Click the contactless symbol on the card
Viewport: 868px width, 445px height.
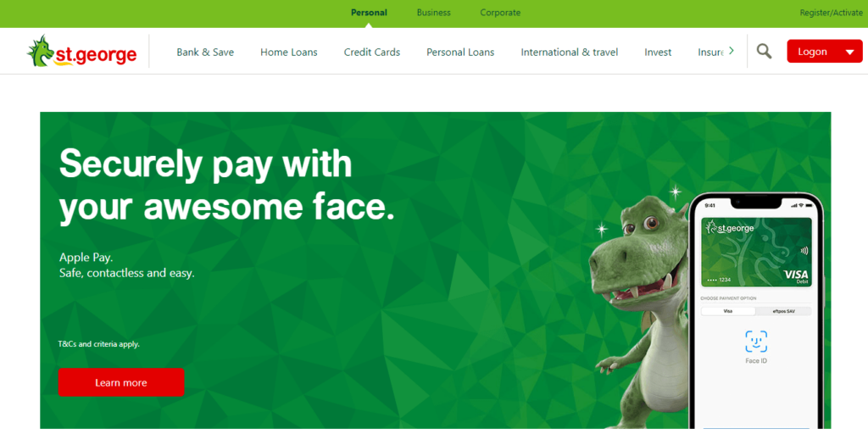point(804,250)
